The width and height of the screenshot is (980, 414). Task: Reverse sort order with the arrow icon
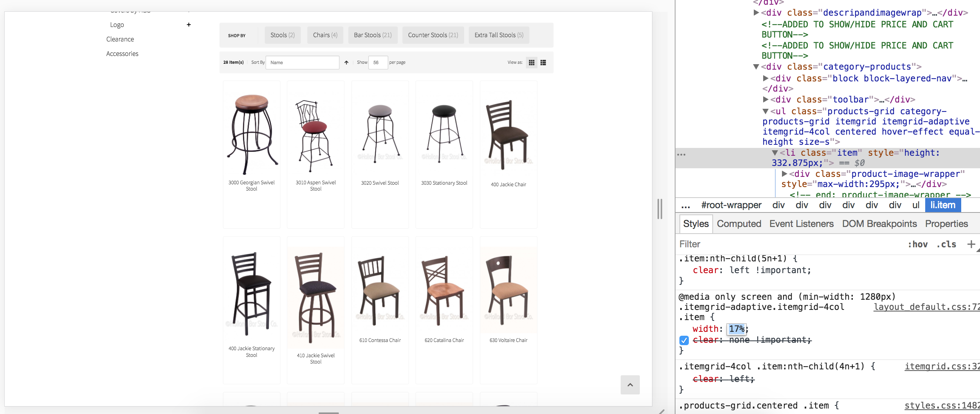click(x=346, y=62)
